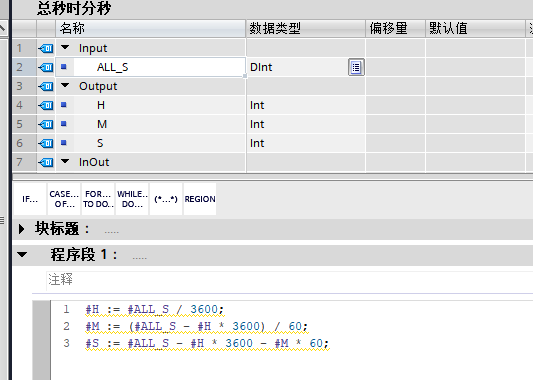Click the 注释 comment field
Image resolution: width=533 pixels, height=380 pixels.
click(290, 280)
